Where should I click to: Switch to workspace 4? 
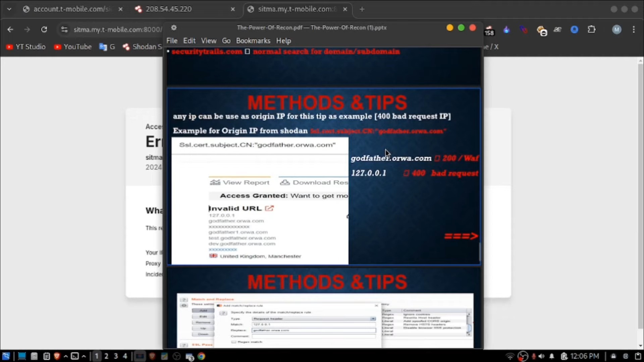point(125,356)
